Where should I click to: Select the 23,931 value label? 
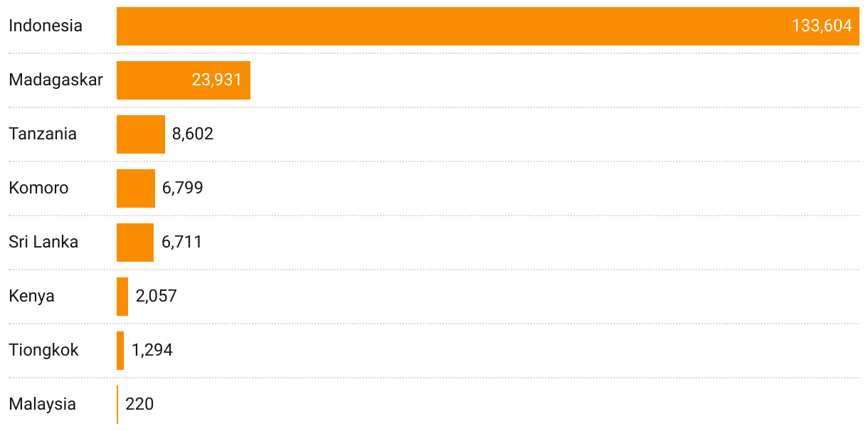(x=217, y=80)
